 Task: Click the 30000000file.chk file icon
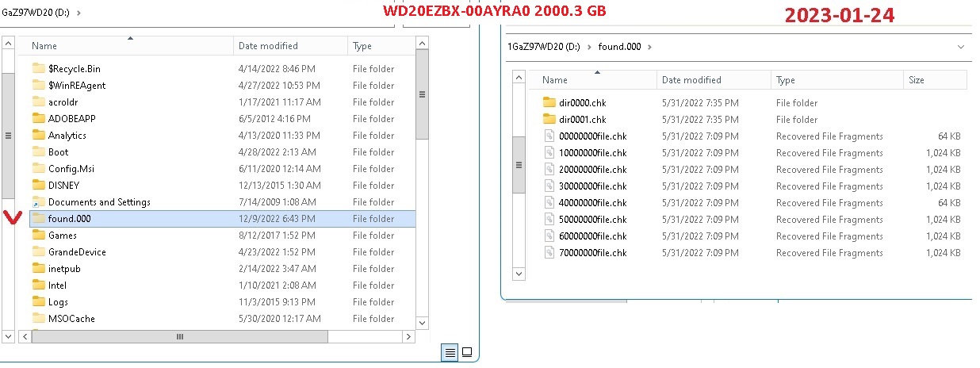click(x=549, y=186)
